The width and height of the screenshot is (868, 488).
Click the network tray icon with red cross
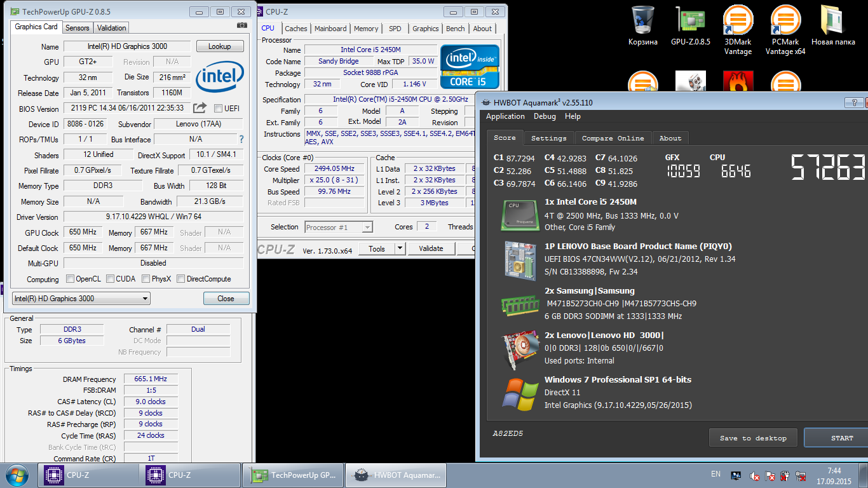(800, 475)
